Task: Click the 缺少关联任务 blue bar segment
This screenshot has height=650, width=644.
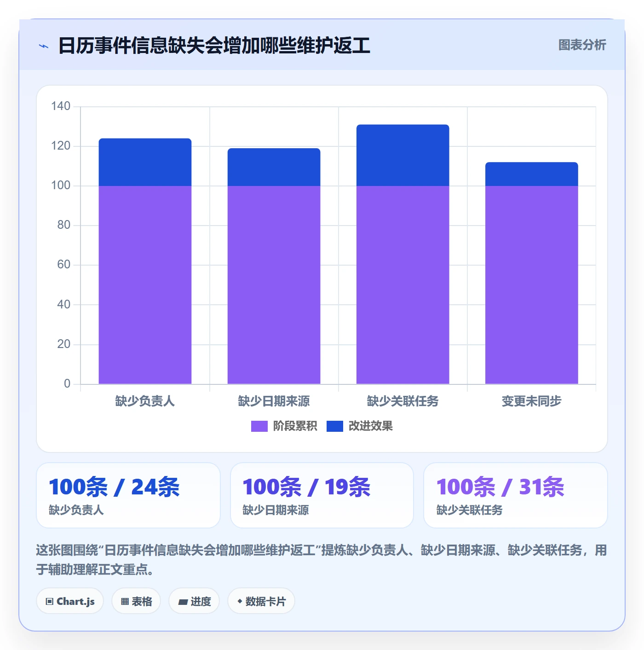Action: [x=402, y=155]
